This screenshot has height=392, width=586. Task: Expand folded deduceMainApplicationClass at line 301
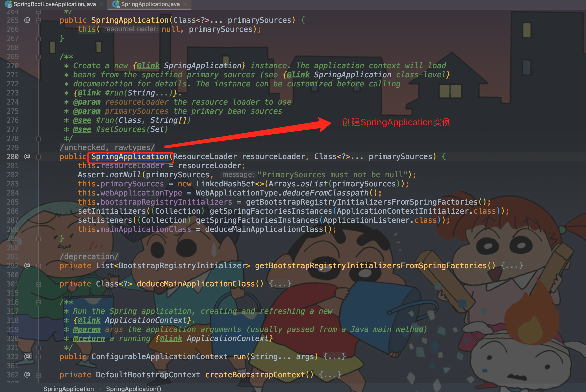[38, 284]
